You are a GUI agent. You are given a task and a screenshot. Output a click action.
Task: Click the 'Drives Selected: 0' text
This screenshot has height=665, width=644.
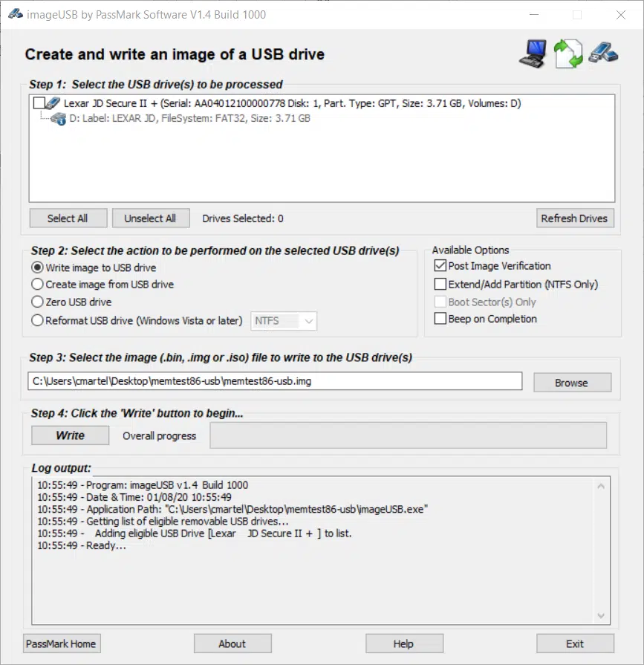[242, 218]
